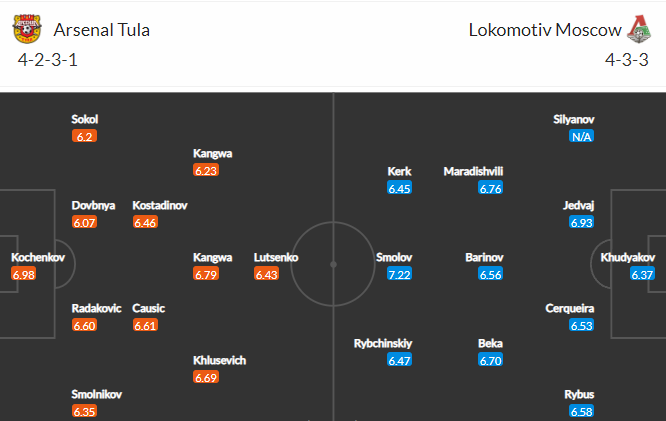Select Lutsenko's player name
The width and height of the screenshot is (666, 421).
click(x=276, y=257)
